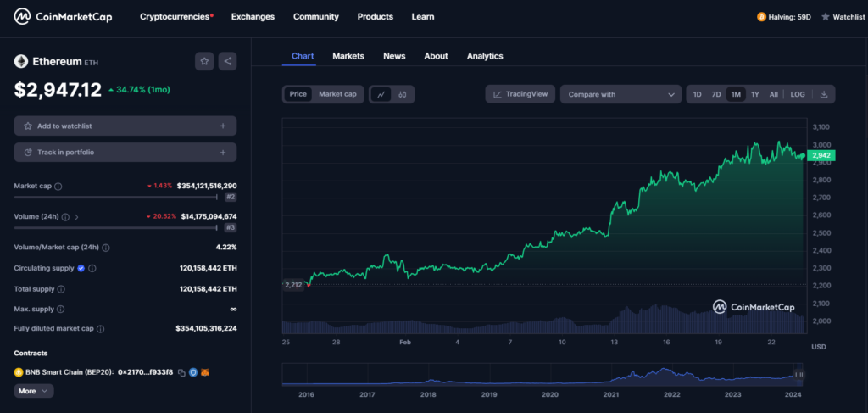
Task: Open the Compare with dropdown
Action: click(x=620, y=94)
